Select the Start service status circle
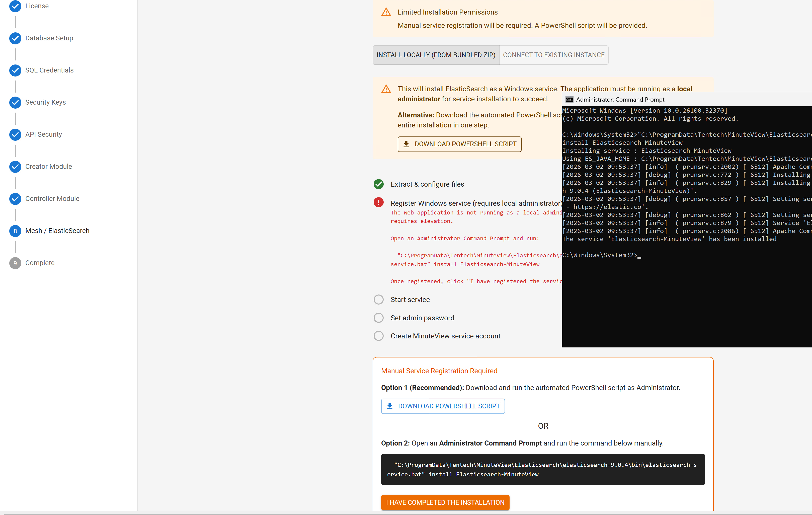 pos(378,300)
